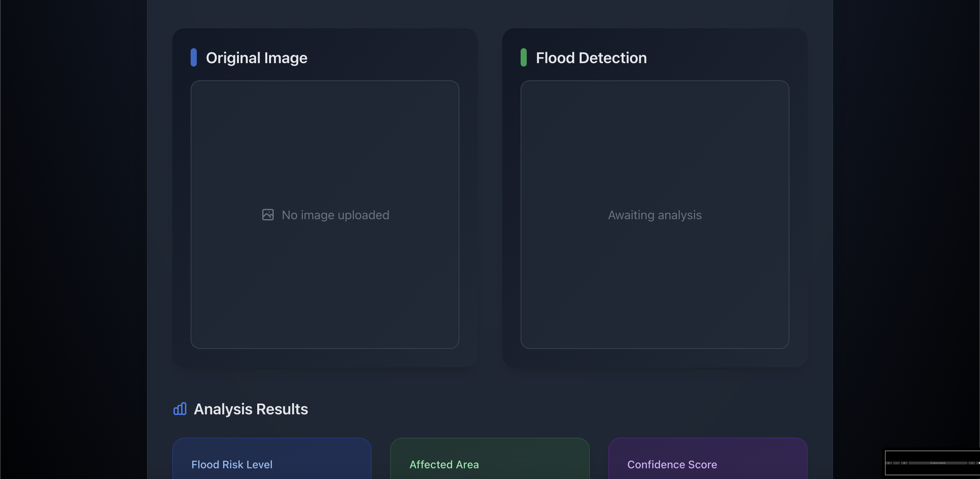The width and height of the screenshot is (980, 479).
Task: Click the blue marker beside Original Image
Action: click(x=194, y=57)
